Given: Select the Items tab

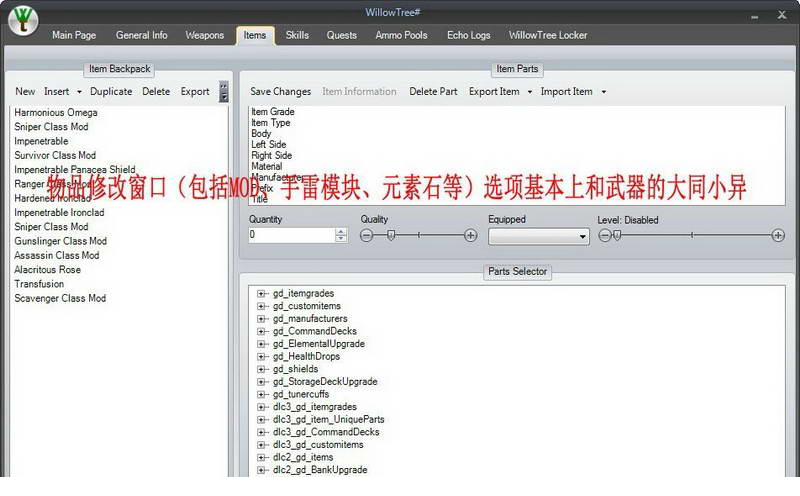Looking at the screenshot, I should 255,35.
